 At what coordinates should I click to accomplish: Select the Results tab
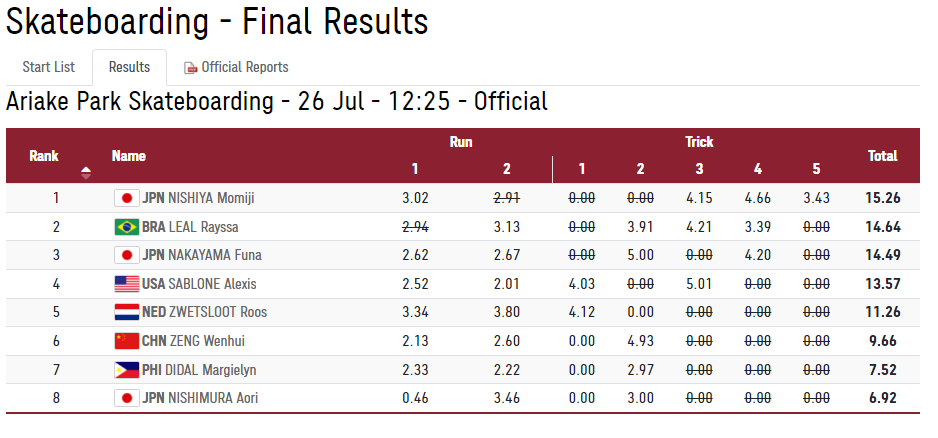tap(130, 67)
